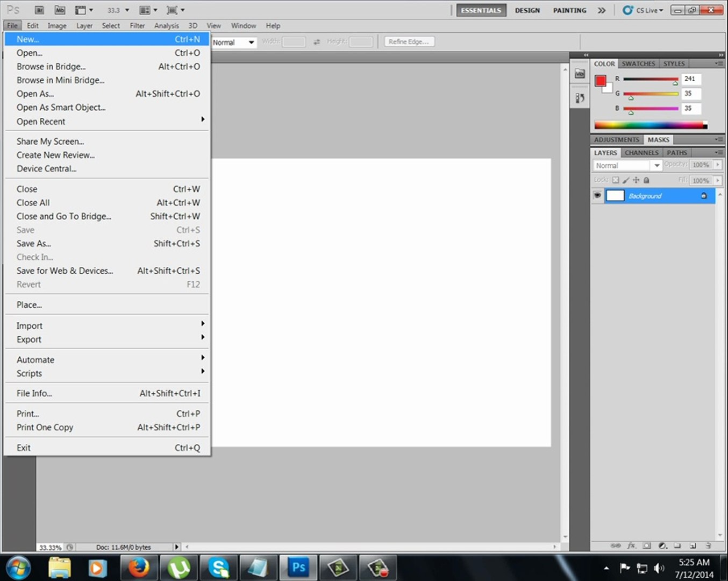Click the Refine Edge button
This screenshot has height=581, width=728.
point(409,41)
